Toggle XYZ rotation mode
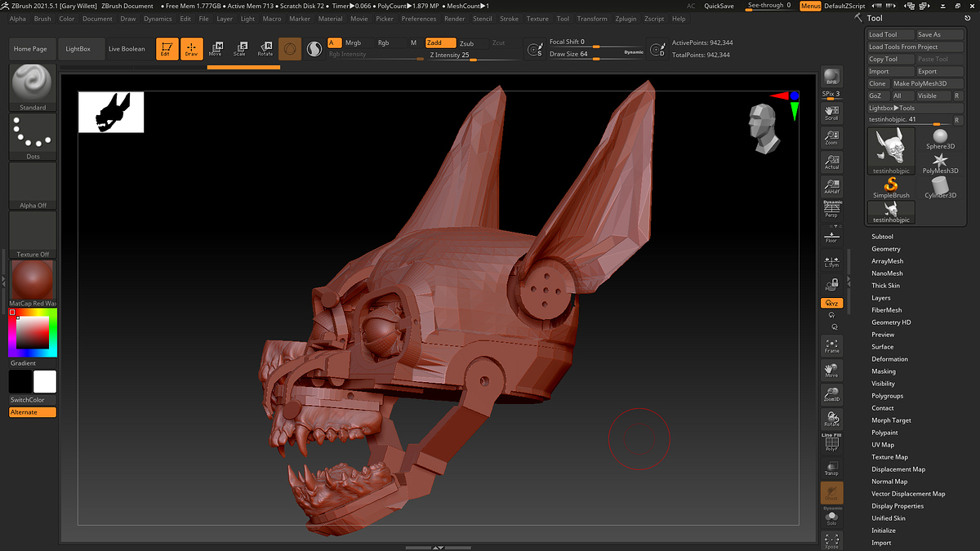Image resolution: width=980 pixels, height=551 pixels. [x=831, y=303]
